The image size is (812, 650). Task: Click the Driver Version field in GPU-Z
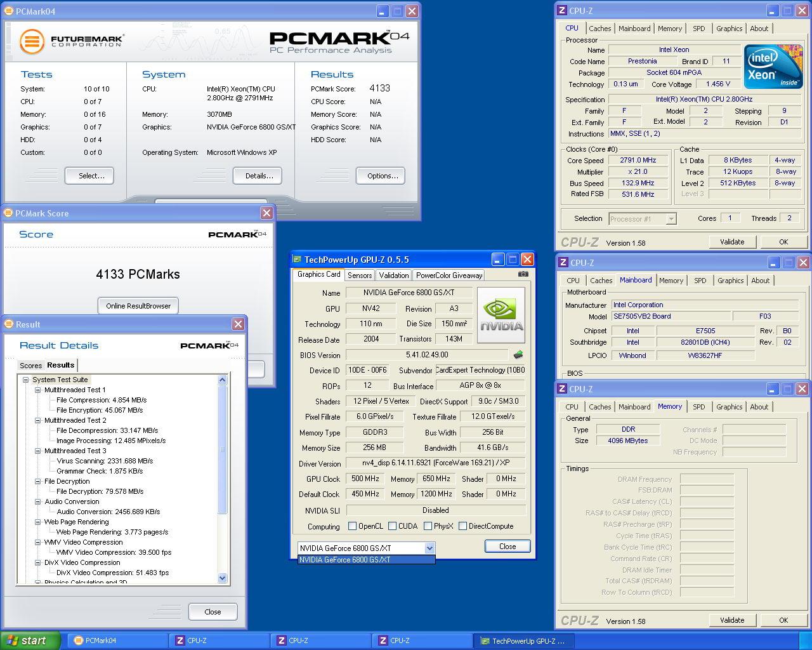(436, 463)
